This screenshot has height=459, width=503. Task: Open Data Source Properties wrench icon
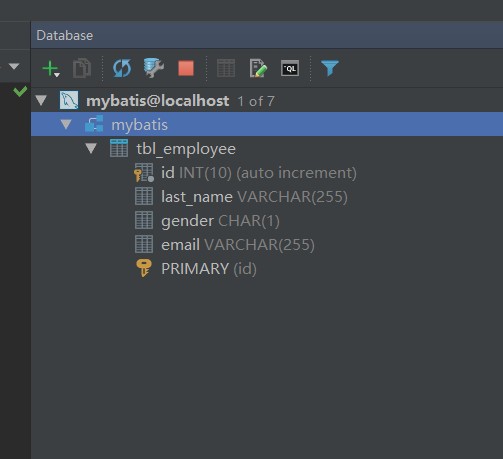(x=154, y=68)
